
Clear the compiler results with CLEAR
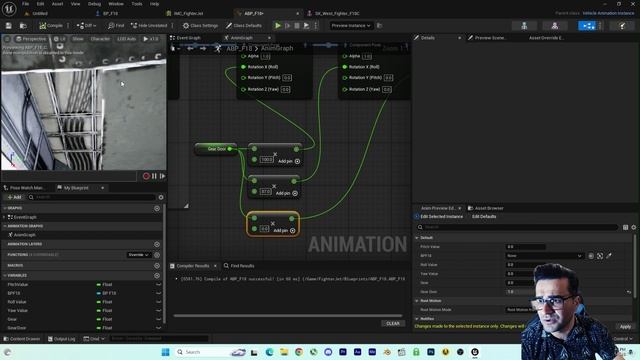393,323
